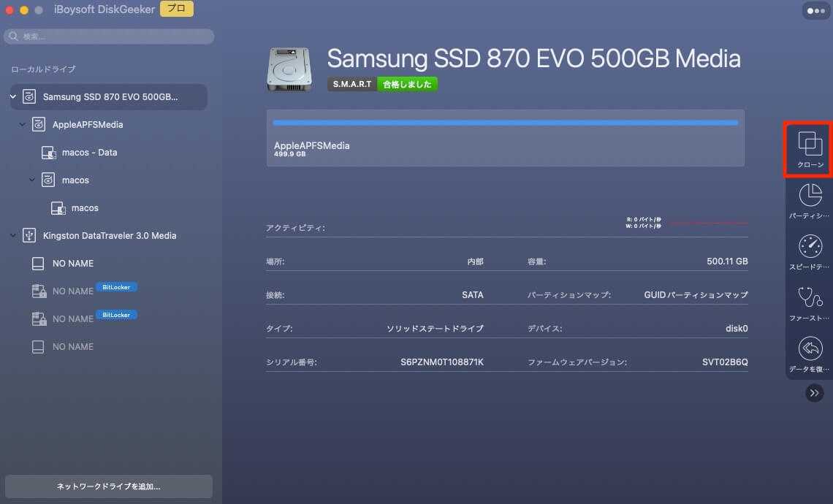Image resolution: width=833 pixels, height=504 pixels.
Task: Open the data recovery (データを復…) tool
Action: tap(810, 355)
